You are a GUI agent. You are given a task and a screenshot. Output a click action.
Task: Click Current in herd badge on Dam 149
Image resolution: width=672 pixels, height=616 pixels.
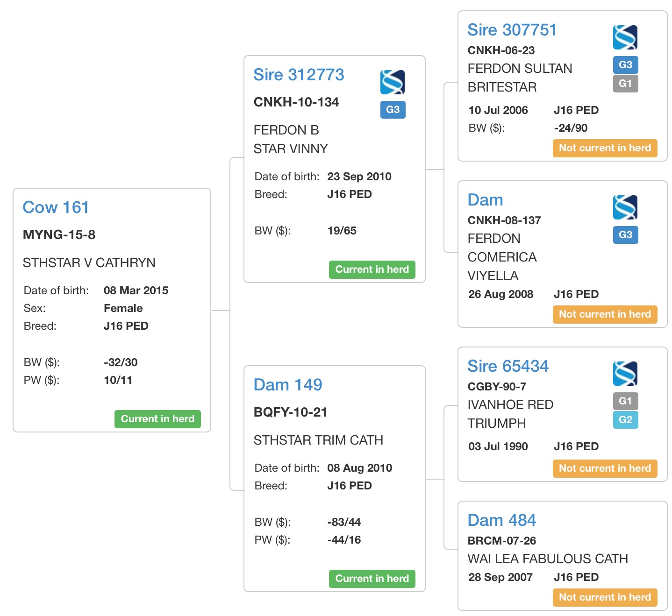(372, 579)
